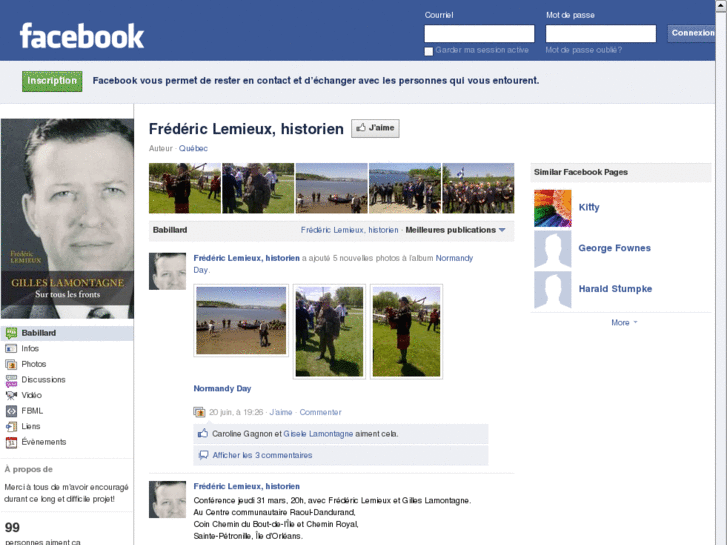
Task: Open George Fownes silhouette avatar
Action: coord(553,249)
